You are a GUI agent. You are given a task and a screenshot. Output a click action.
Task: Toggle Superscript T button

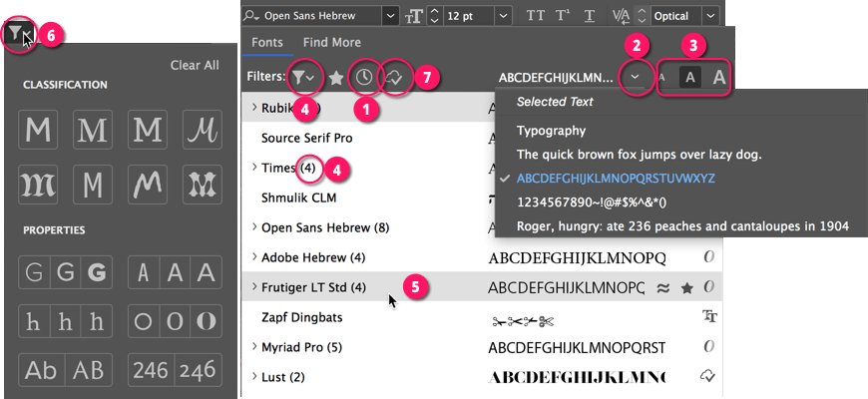563,16
